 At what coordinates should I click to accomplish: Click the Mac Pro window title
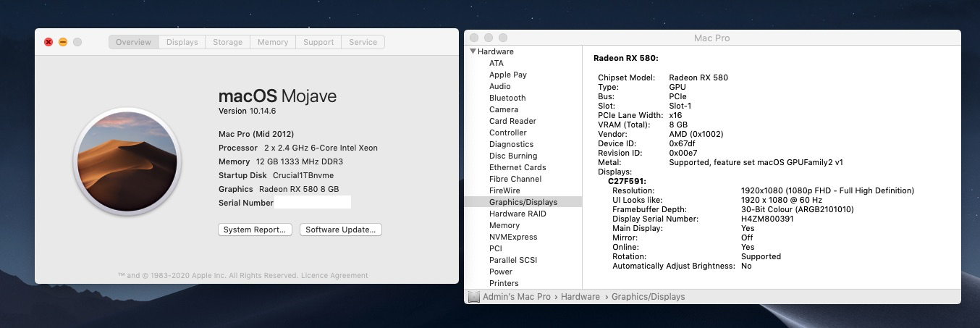click(x=712, y=38)
